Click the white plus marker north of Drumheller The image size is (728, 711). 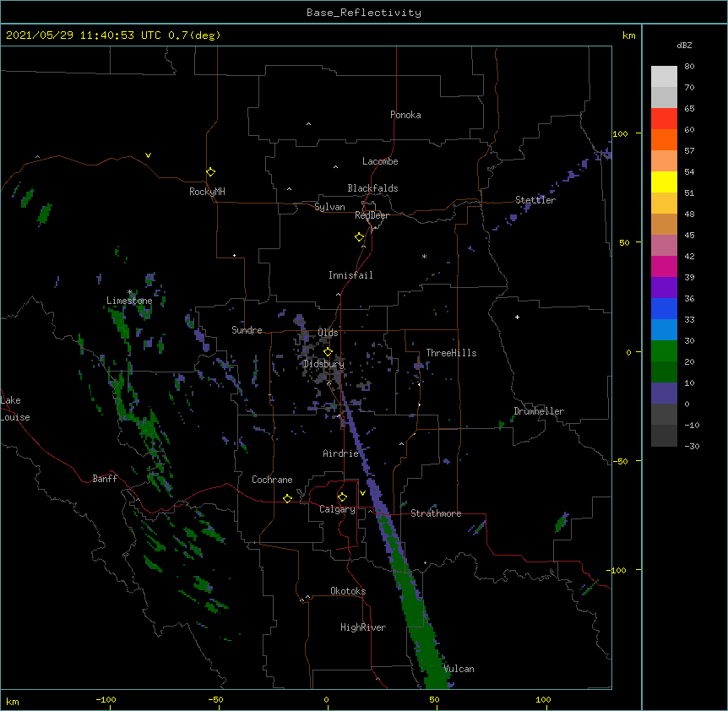pos(517,317)
